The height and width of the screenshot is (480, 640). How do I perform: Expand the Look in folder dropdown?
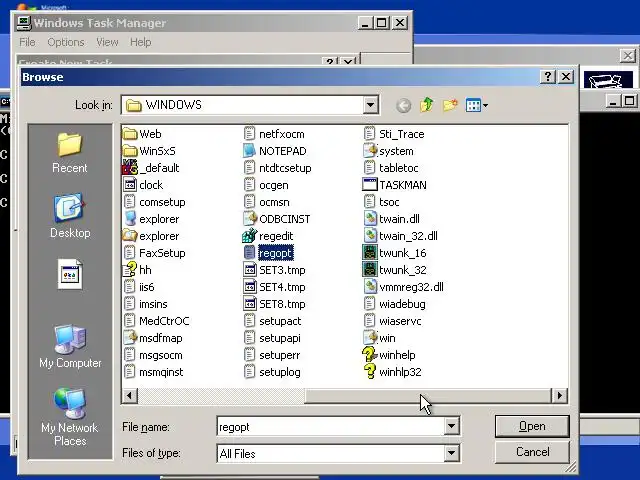pyautogui.click(x=370, y=105)
